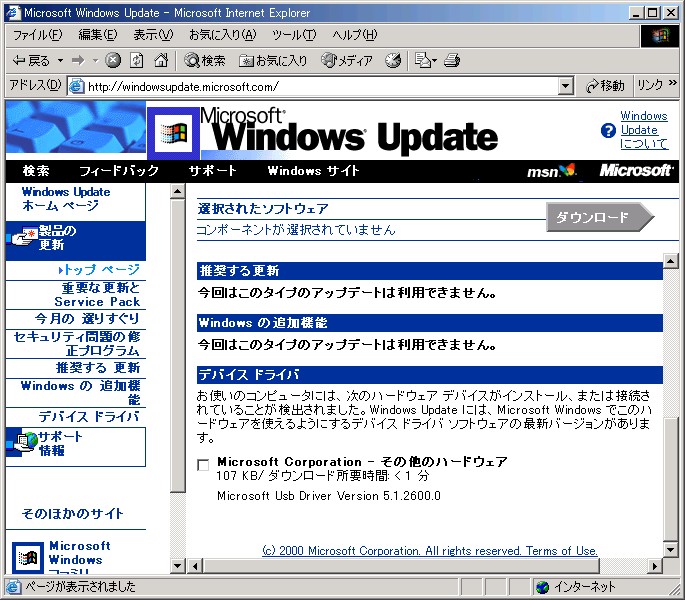Open the お気に入り(A) menu
Image resolution: width=685 pixels, height=600 pixels.
pyautogui.click(x=222, y=35)
